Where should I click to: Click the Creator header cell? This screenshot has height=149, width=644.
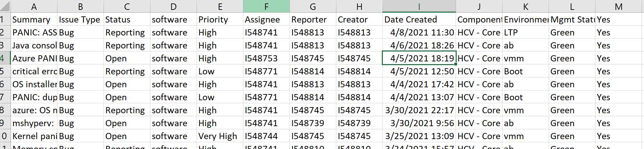click(x=359, y=19)
